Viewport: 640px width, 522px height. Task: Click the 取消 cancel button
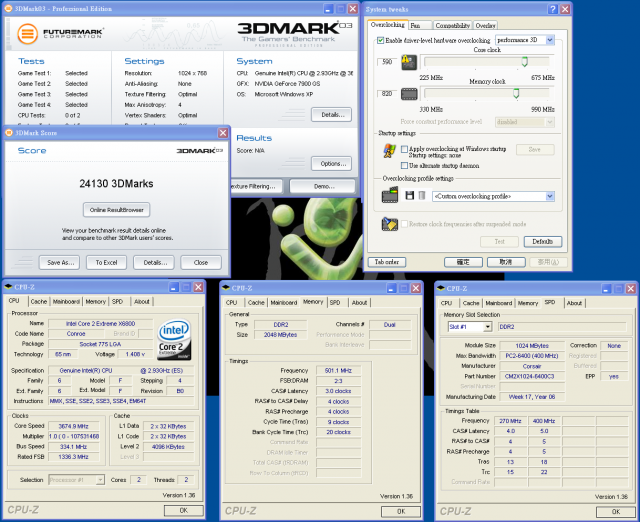tap(506, 262)
